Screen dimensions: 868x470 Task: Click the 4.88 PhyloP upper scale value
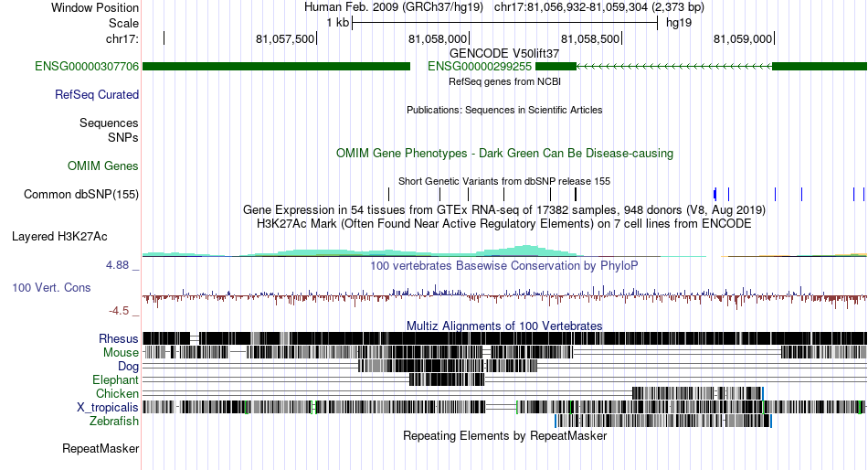117,265
